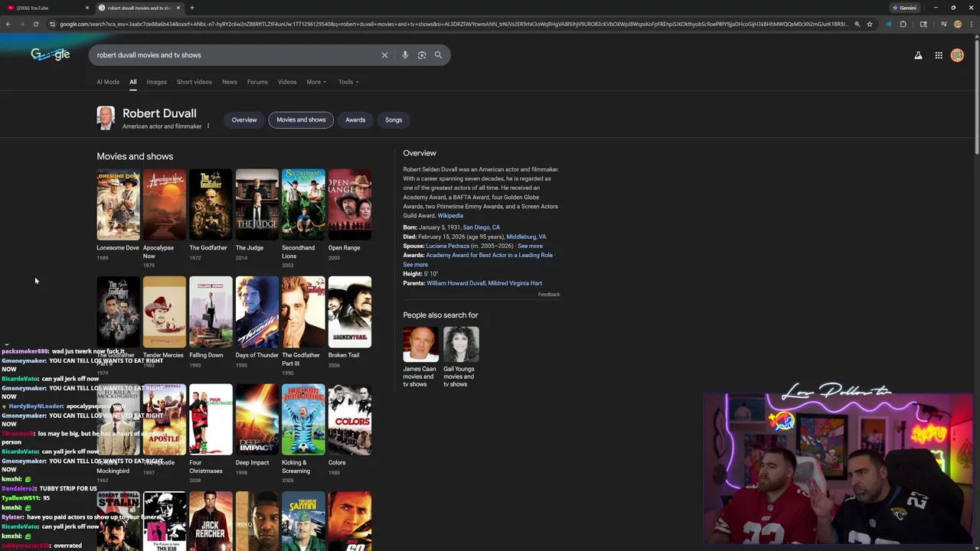Select the Awards chip
The height and width of the screenshot is (551, 980).
[x=355, y=119]
